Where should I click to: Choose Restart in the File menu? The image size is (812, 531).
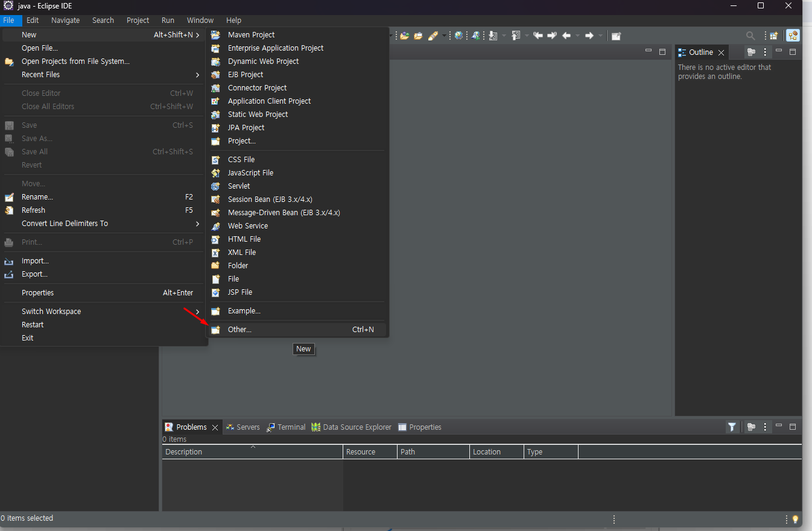104,325
